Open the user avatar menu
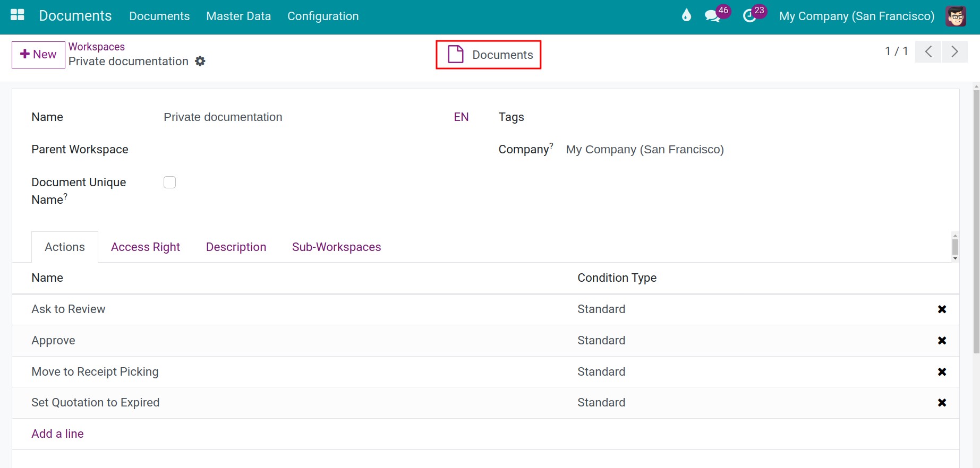The width and height of the screenshot is (980, 468). click(956, 16)
